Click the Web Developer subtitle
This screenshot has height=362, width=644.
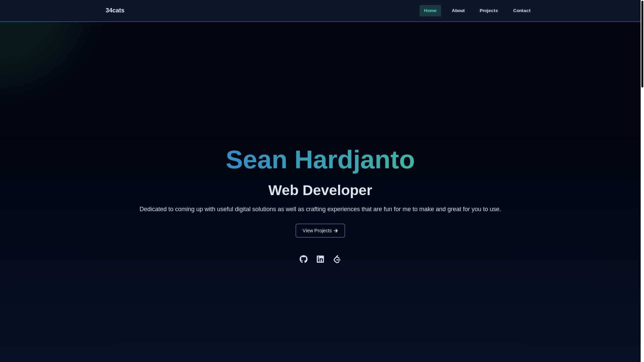click(320, 190)
